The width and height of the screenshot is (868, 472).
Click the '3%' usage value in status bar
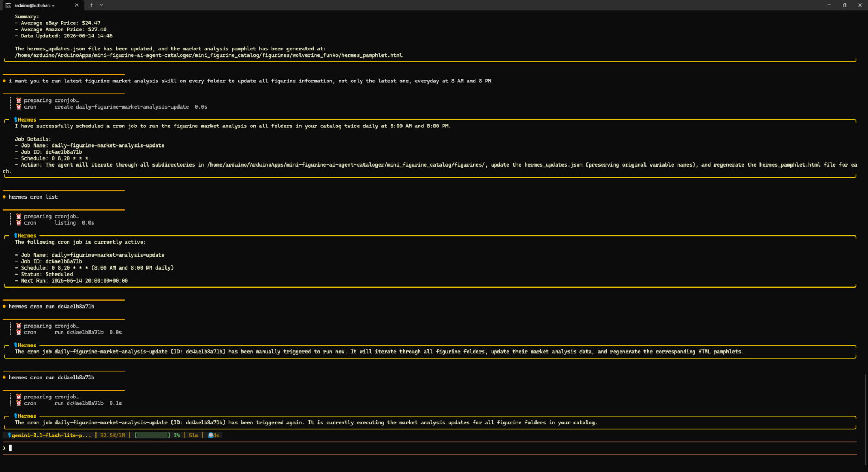point(177,435)
